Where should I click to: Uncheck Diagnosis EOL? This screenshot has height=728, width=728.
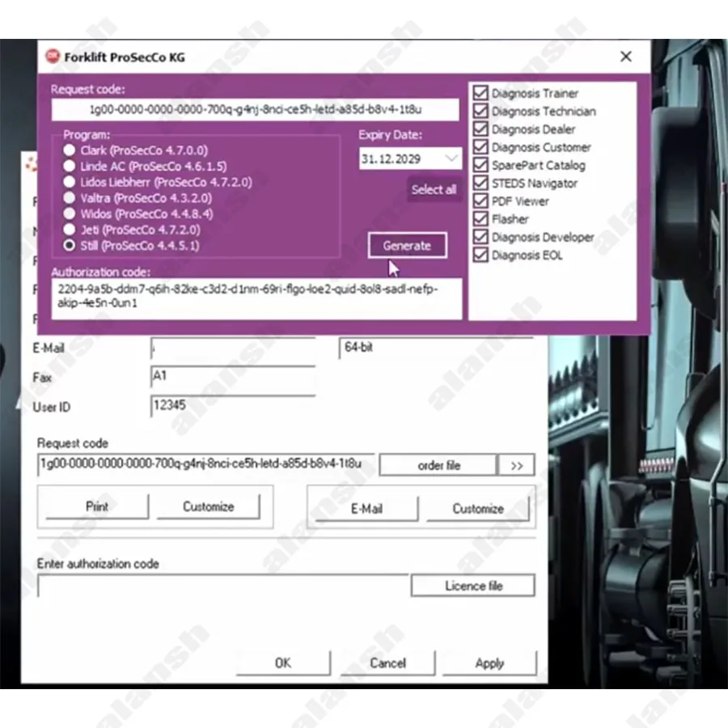point(480,255)
